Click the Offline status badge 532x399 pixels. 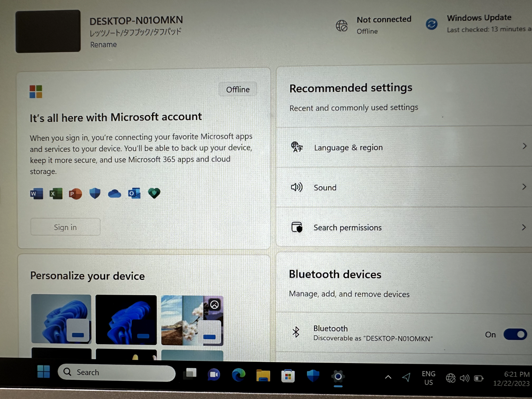coord(238,89)
